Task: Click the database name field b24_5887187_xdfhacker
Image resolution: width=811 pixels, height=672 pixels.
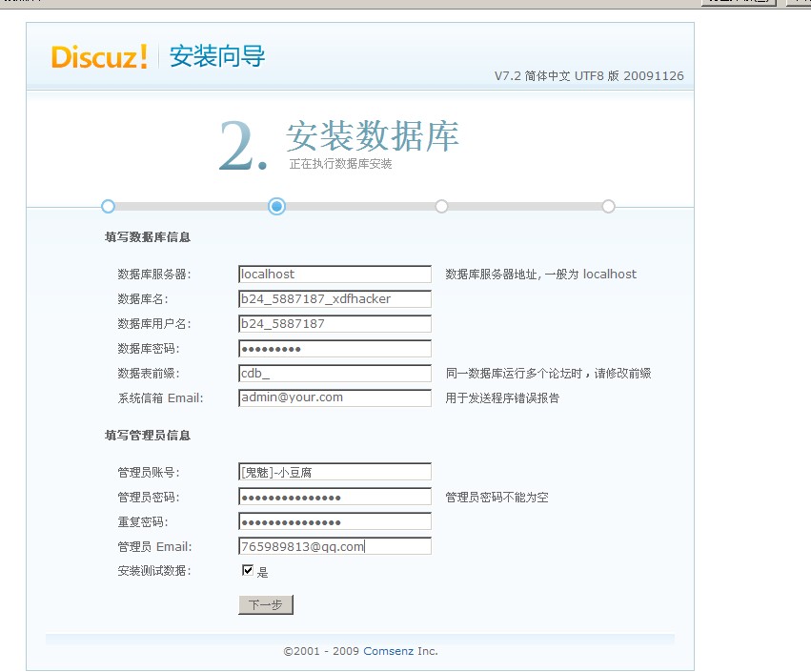Action: tap(335, 299)
